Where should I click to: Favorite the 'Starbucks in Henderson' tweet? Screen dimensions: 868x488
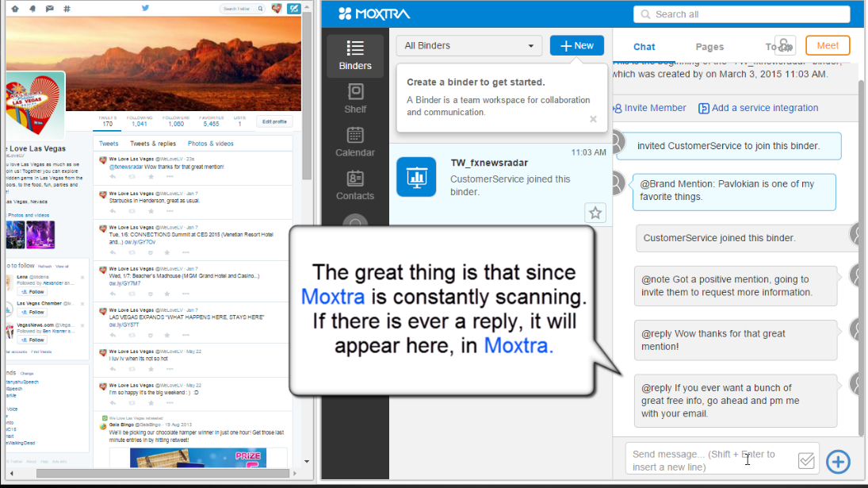[151, 211]
